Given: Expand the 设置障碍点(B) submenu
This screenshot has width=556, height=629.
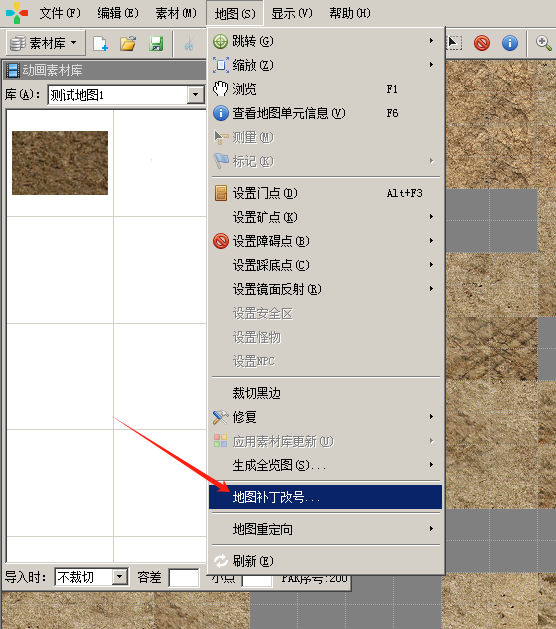Looking at the screenshot, I should coord(325,241).
